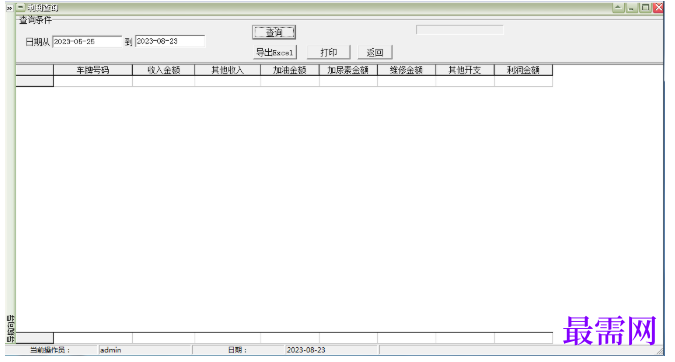Viewport: 675px width, 362px height.
Task: Select the 其他开支 column header
Action: pos(465,70)
